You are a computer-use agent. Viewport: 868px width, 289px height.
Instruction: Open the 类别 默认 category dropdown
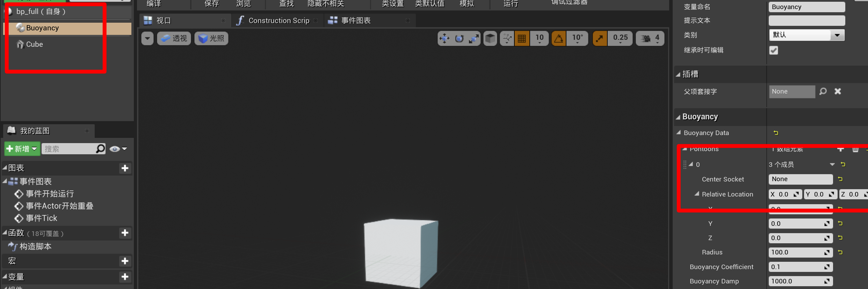pyautogui.click(x=807, y=35)
